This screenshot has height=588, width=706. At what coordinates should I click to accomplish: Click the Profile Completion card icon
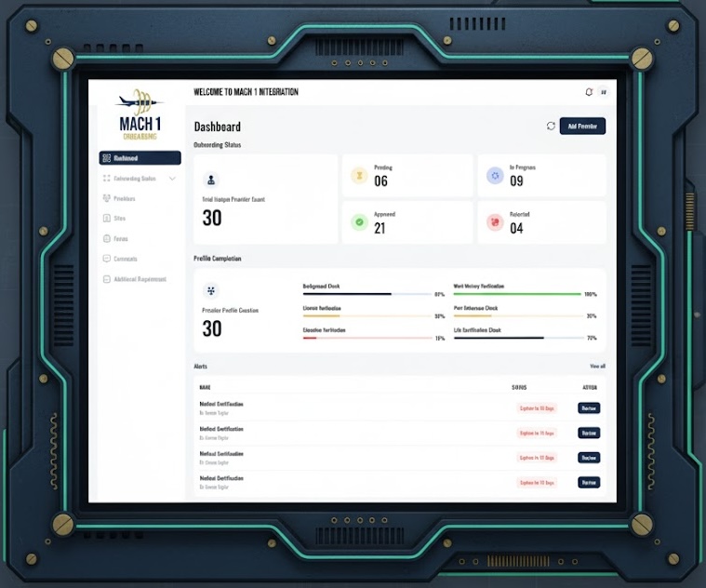pos(211,291)
